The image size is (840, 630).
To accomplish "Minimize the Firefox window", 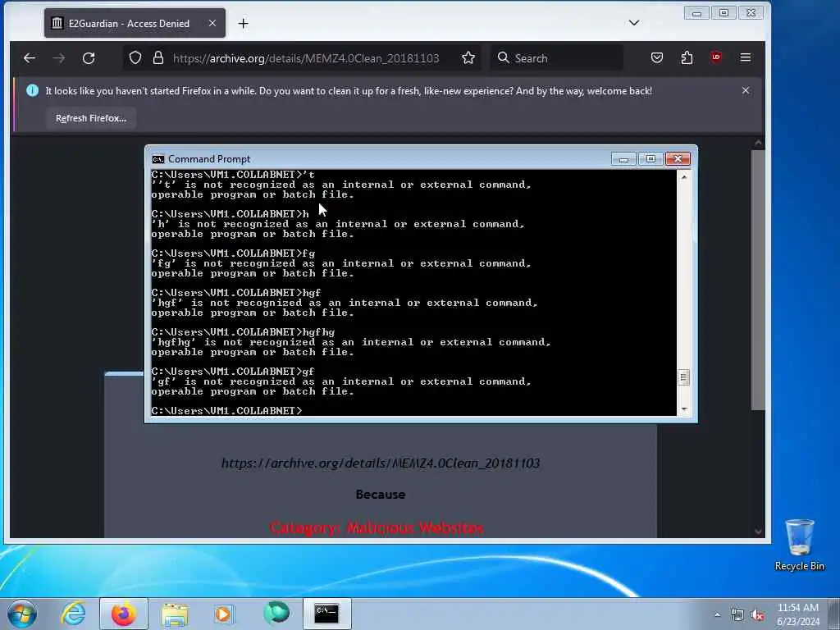I will [x=696, y=13].
